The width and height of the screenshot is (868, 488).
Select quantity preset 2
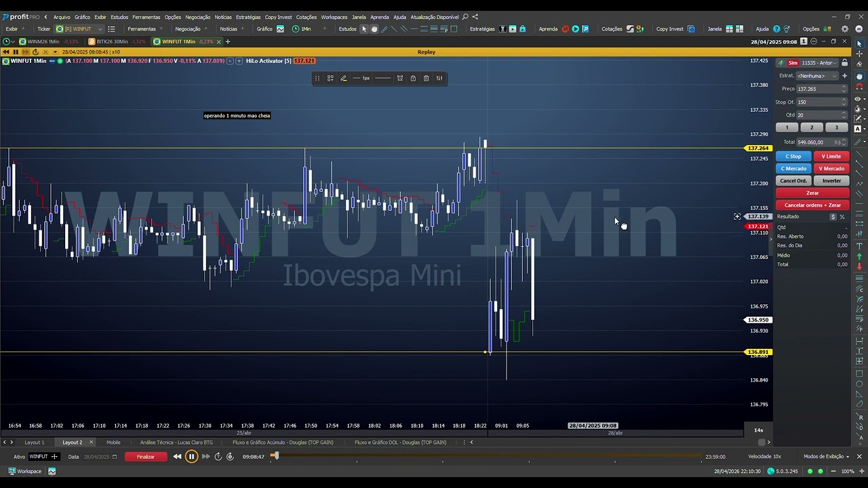812,127
